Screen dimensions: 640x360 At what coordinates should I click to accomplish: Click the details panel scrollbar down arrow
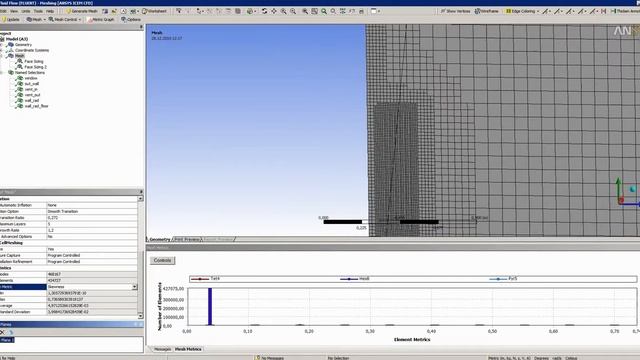(140, 316)
